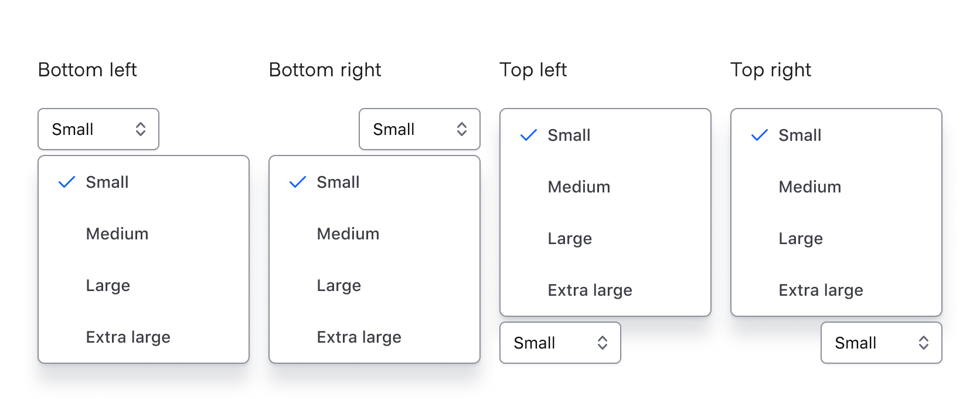Select Medium in the Bottom left menu
Screen dimensions: 980x399
pyautogui.click(x=117, y=234)
